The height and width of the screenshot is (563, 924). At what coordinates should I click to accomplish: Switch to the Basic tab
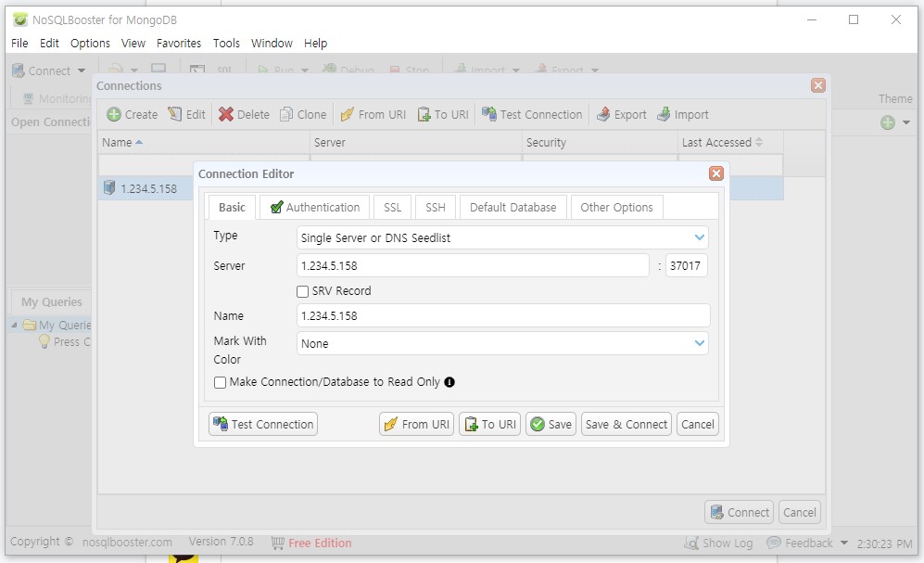232,208
